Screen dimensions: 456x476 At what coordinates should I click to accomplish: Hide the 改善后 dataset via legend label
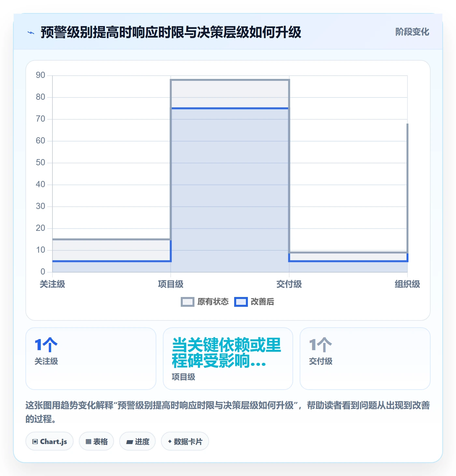pyautogui.click(x=263, y=302)
